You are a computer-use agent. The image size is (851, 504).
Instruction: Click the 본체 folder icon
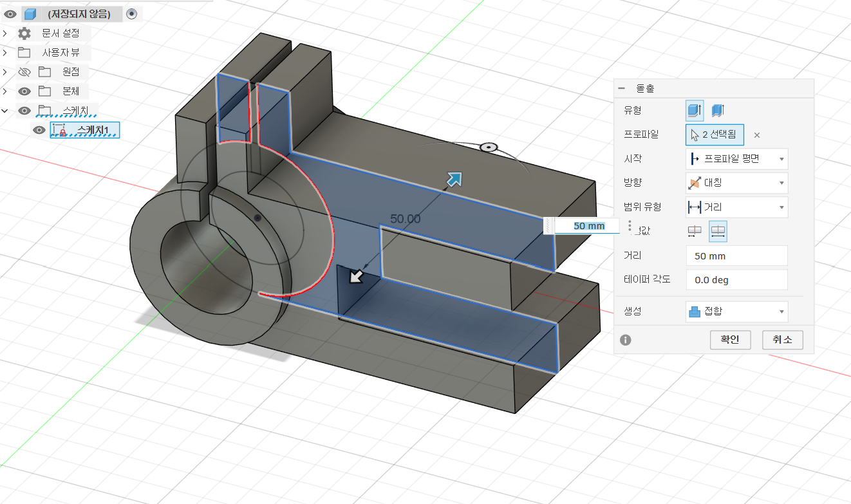[44, 91]
